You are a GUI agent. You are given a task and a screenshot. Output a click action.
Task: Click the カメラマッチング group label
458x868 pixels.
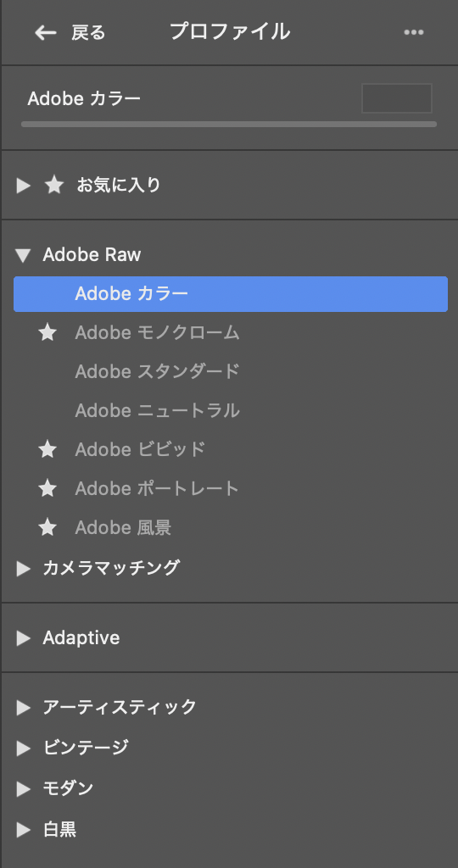[x=111, y=568]
